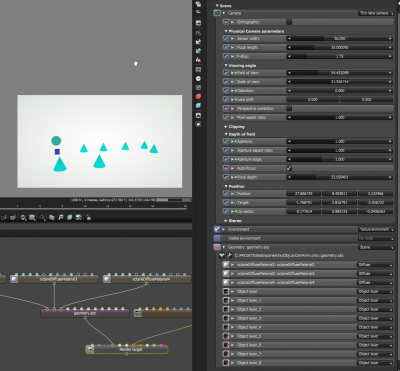Open the Thin lens camera type dropdown
Viewport: 400px width, 371px height.
376,13
